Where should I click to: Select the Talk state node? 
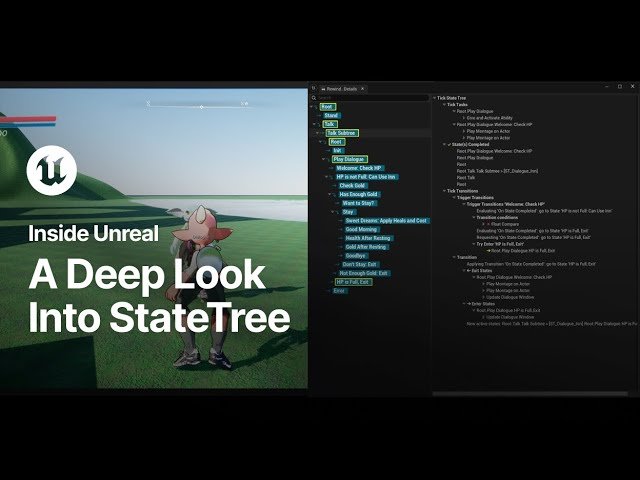coord(329,124)
